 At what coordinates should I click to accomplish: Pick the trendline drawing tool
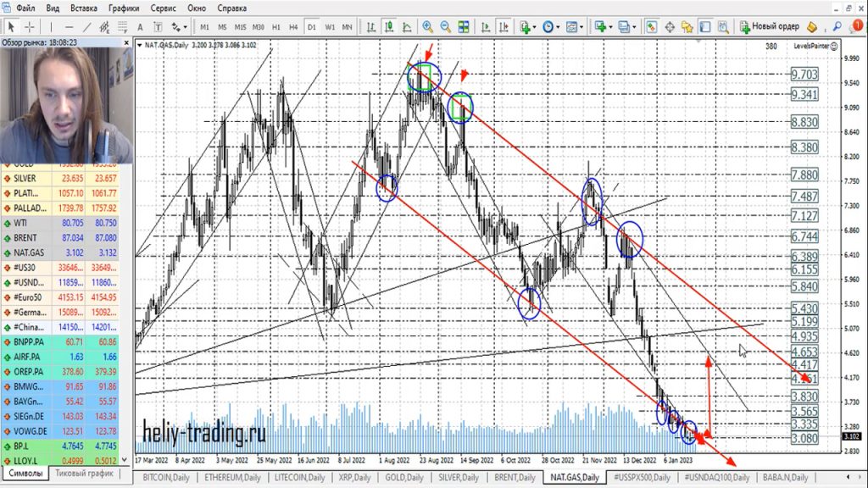(x=87, y=26)
